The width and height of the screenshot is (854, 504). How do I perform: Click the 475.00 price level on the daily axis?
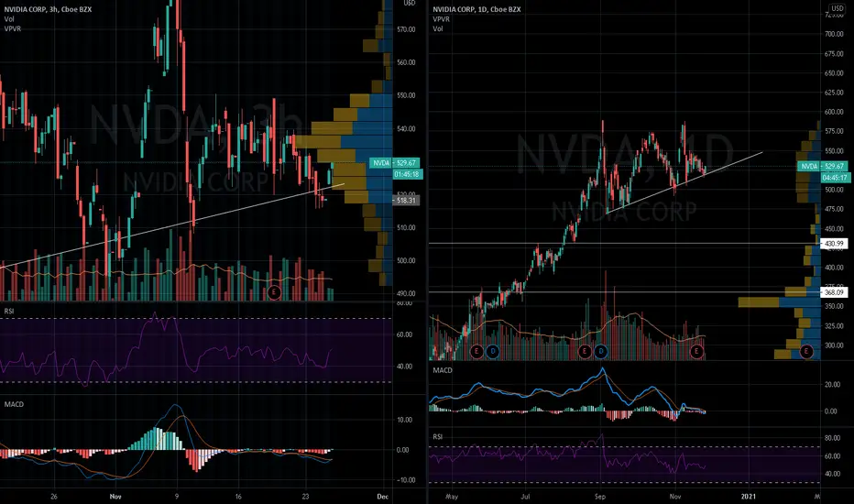834,209
